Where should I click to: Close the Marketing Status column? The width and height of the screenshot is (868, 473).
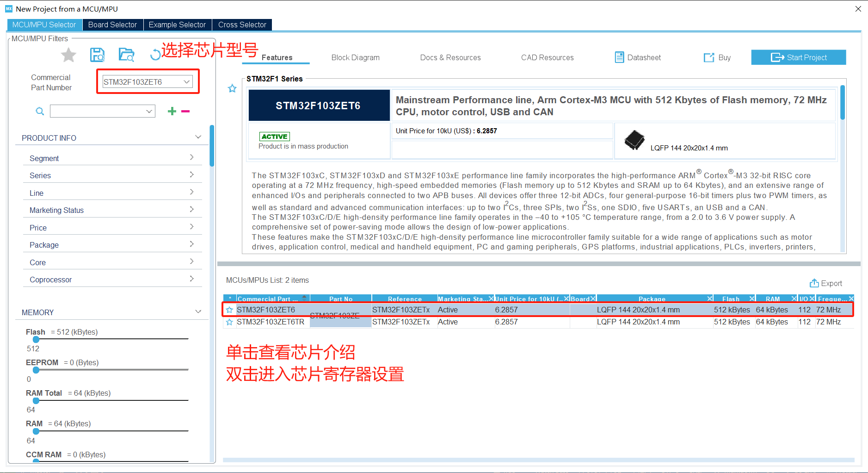point(491,299)
